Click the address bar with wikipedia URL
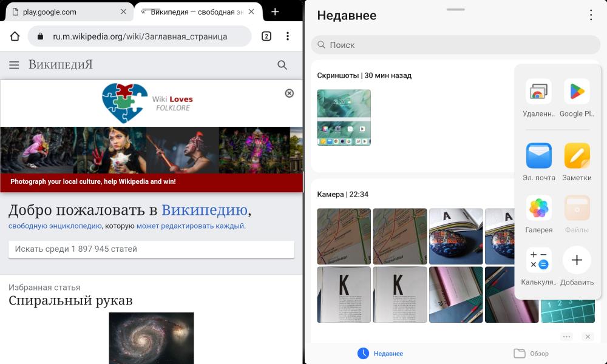Screen dimensions: 607x364 tap(140, 36)
